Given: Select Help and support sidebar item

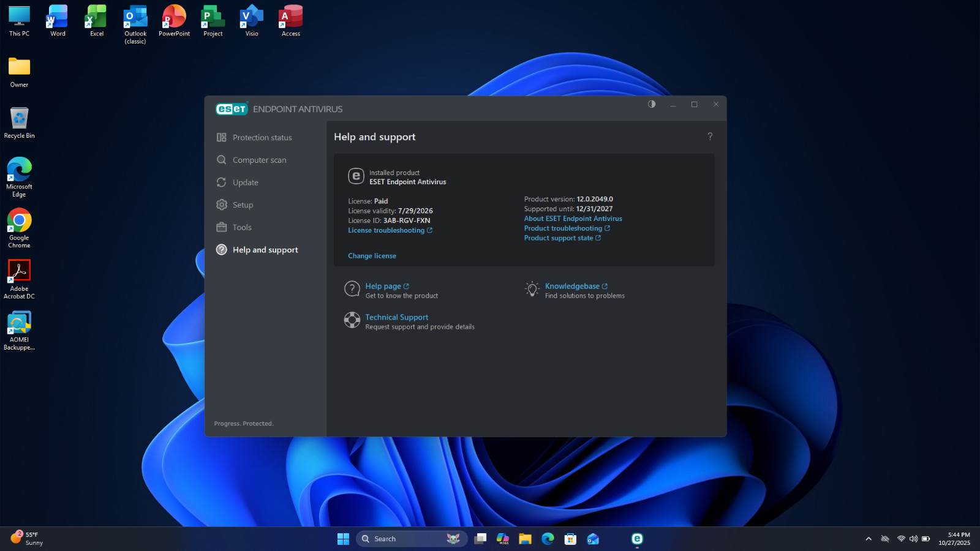Looking at the screenshot, I should [x=257, y=250].
